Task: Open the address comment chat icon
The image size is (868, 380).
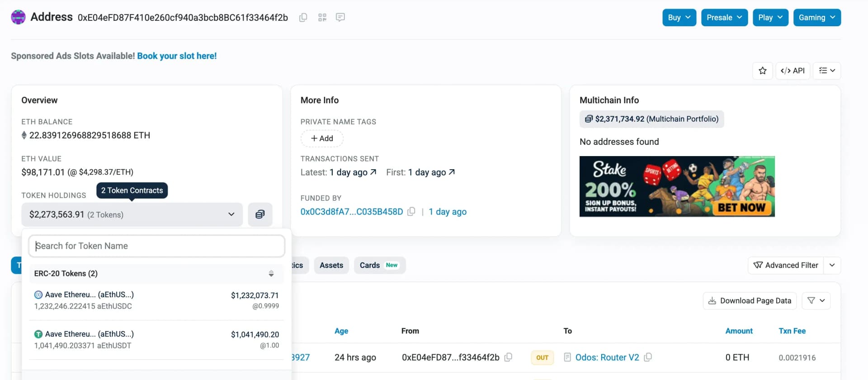Action: tap(340, 18)
